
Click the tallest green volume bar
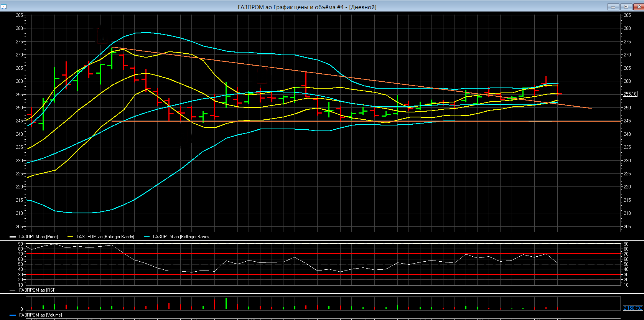coord(226,303)
